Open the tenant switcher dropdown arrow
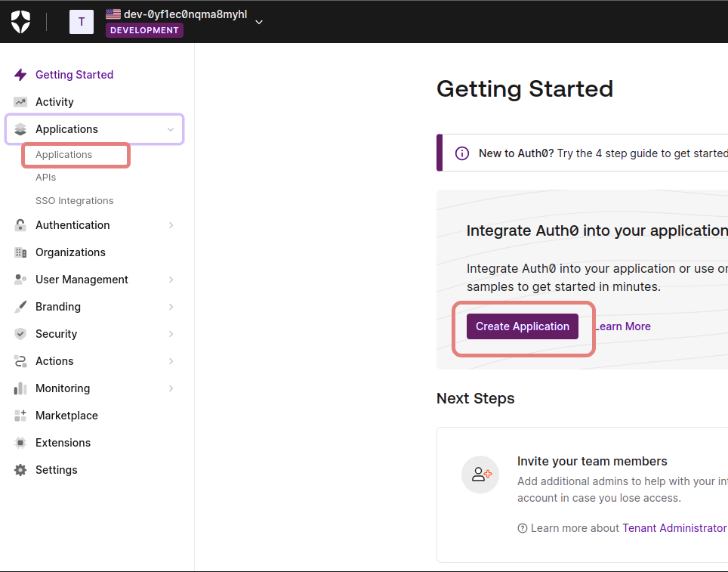This screenshot has width=728, height=572. (x=259, y=22)
